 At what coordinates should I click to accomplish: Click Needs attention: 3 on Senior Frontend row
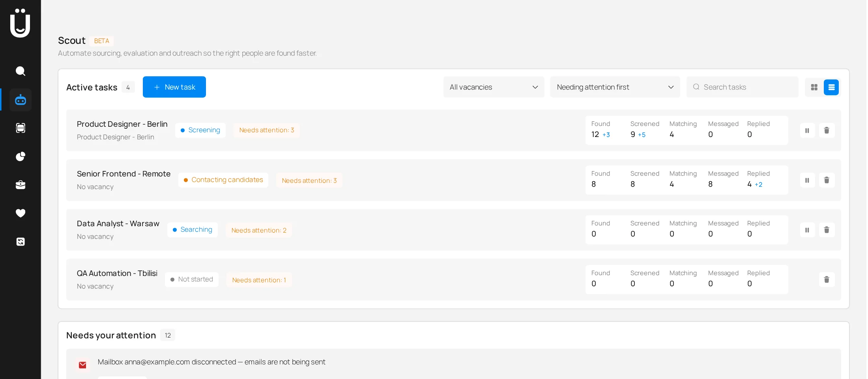pyautogui.click(x=309, y=180)
